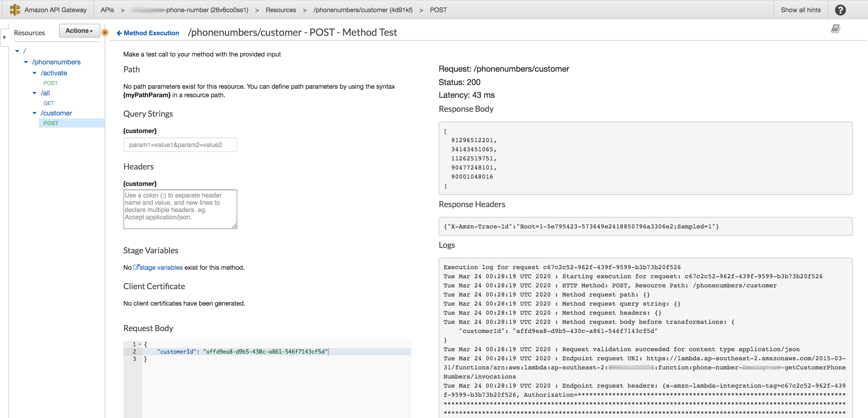Viewport: 868px width, 418px height.
Task: Click the back arrow on Method Execution
Action: [x=119, y=33]
